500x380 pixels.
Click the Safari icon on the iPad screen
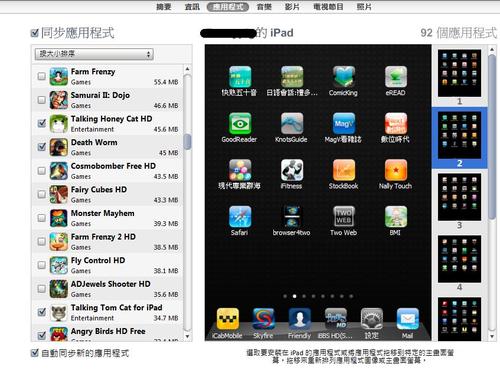(x=240, y=217)
